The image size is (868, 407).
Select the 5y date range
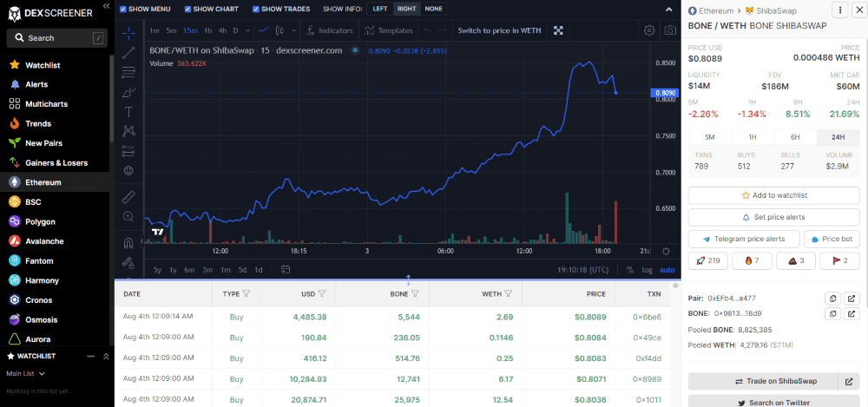coord(158,270)
